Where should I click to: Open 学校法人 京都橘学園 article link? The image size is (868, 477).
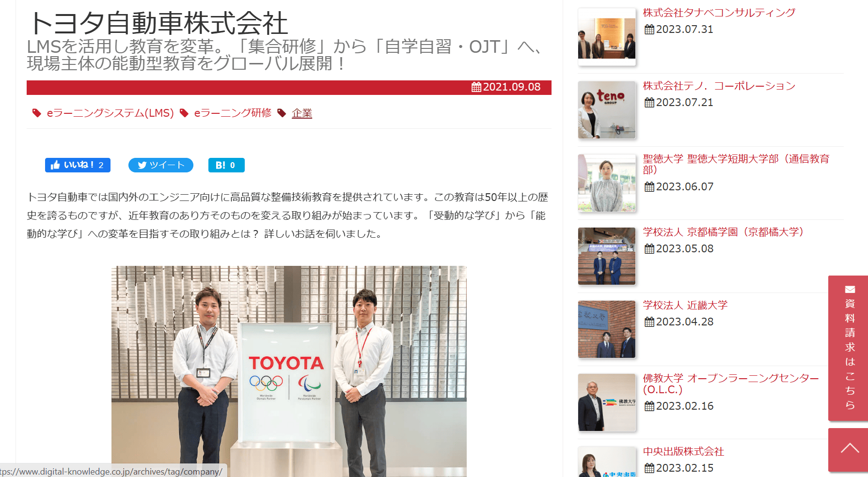pyautogui.click(x=723, y=232)
